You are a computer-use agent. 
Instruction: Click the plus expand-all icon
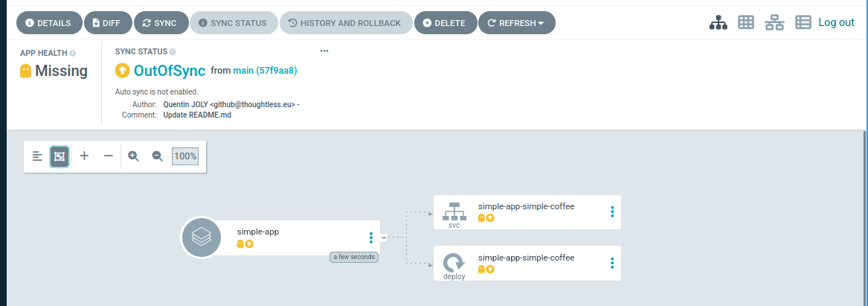pyautogui.click(x=84, y=156)
